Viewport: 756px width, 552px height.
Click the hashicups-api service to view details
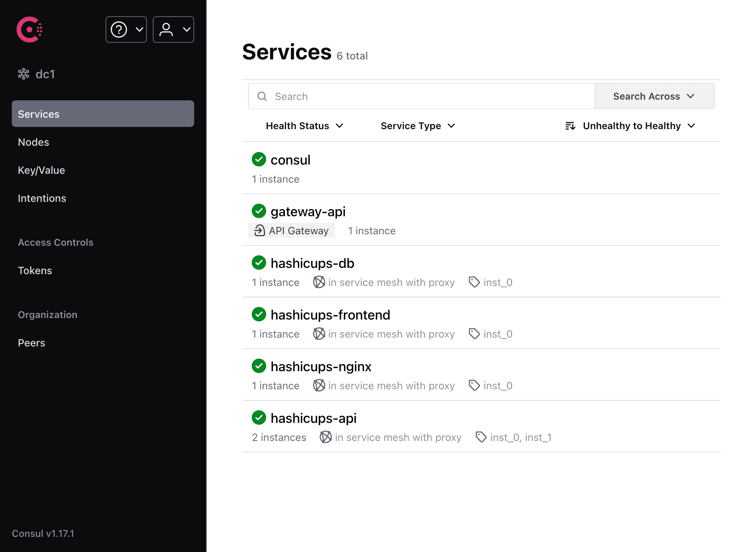coord(314,418)
